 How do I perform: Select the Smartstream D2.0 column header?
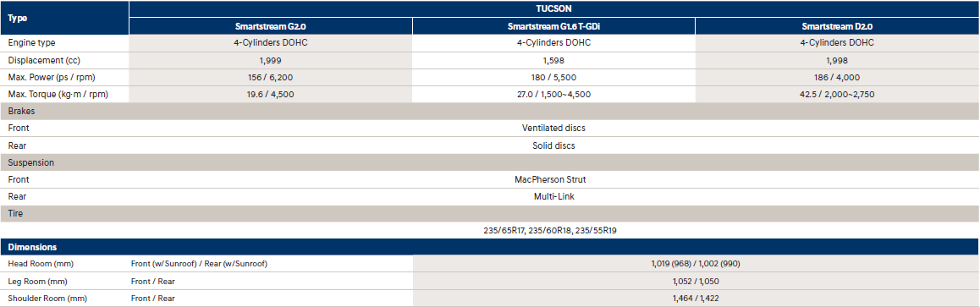837,26
